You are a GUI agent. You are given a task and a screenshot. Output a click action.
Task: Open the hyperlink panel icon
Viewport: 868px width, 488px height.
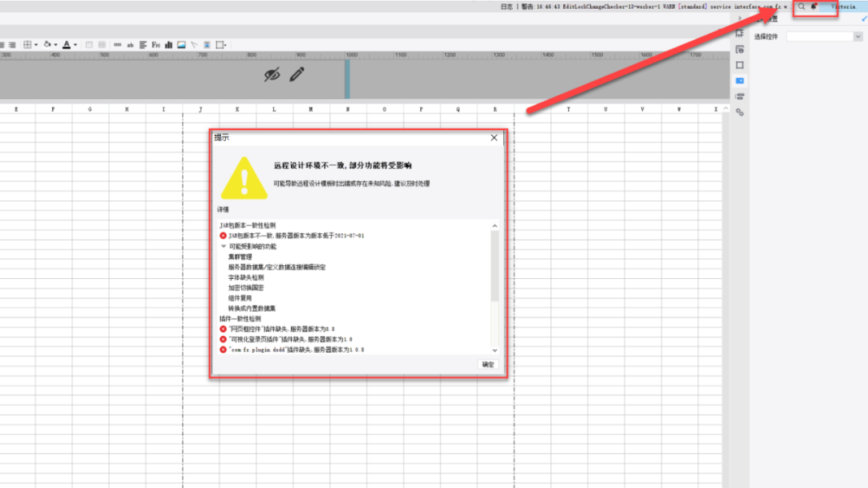[739, 112]
